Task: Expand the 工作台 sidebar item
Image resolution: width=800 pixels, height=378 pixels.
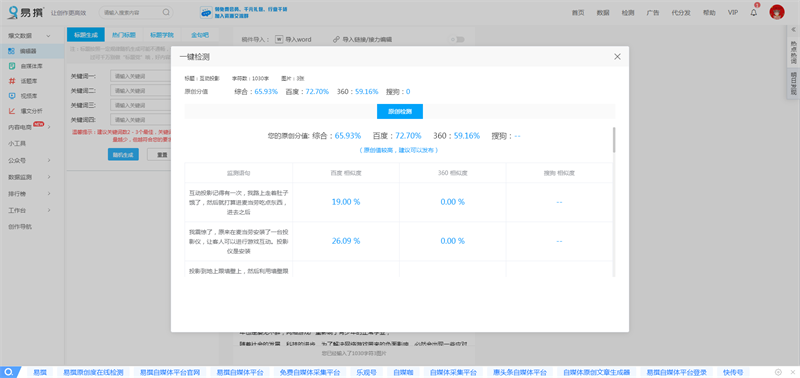Action: [x=49, y=210]
